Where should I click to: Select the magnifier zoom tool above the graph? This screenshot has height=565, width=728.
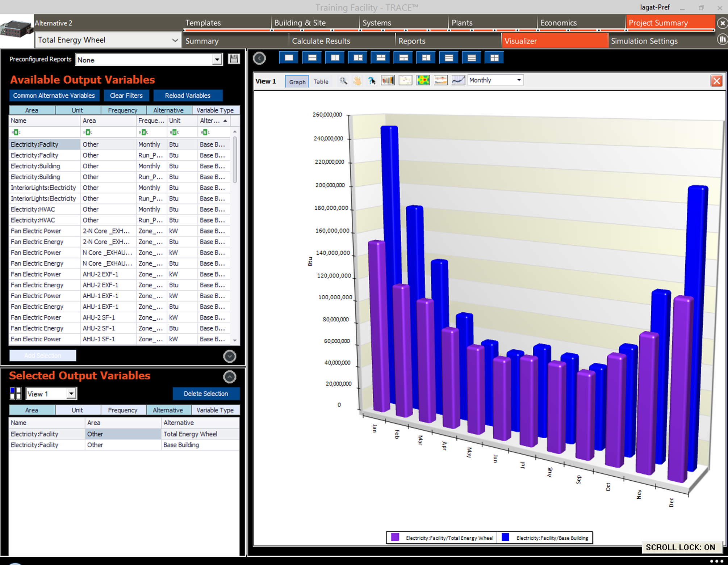tap(343, 80)
